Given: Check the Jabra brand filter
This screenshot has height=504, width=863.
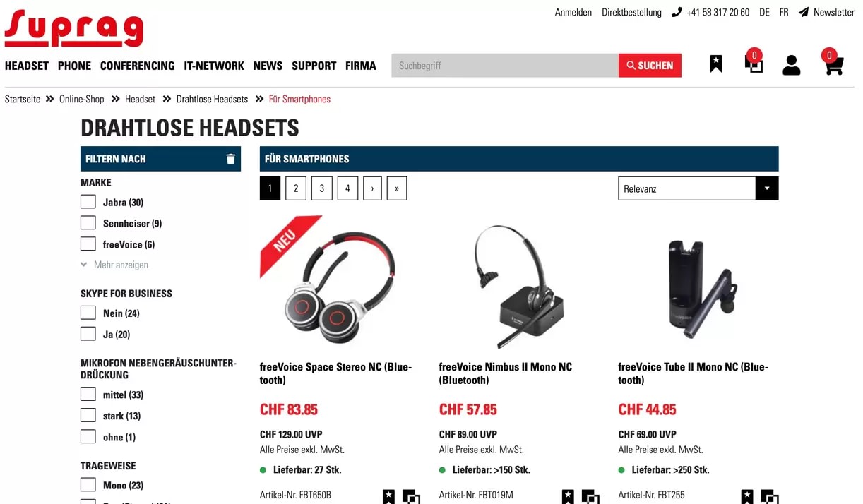Looking at the screenshot, I should tap(88, 202).
